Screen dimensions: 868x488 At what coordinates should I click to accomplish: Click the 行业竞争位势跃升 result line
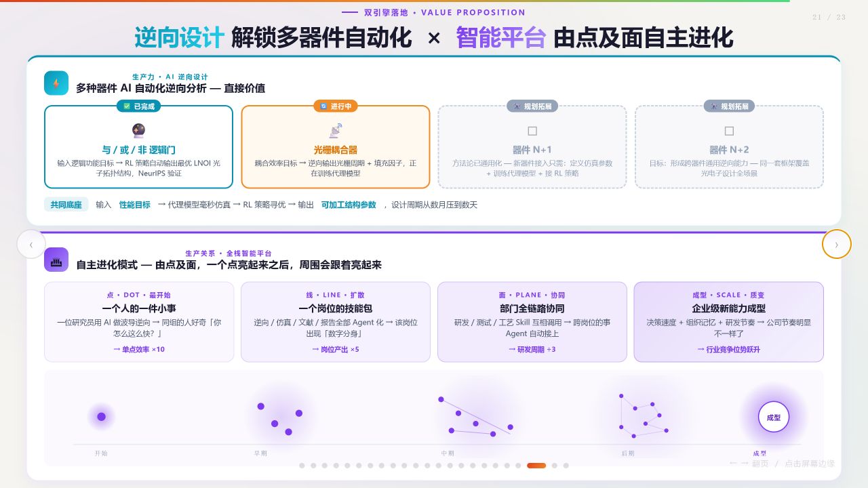point(729,349)
